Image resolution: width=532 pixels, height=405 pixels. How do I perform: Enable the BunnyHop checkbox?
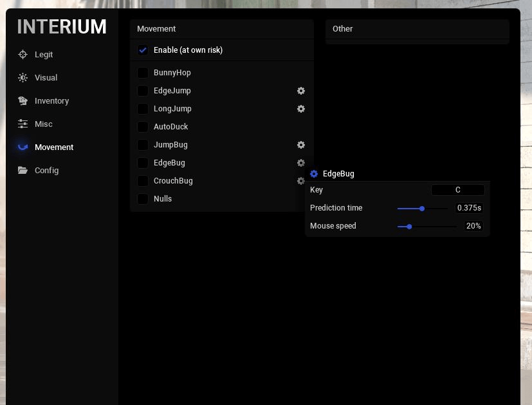coord(143,73)
